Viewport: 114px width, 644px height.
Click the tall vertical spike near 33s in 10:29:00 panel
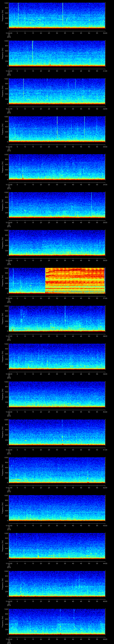pyautogui.click(x=63, y=14)
